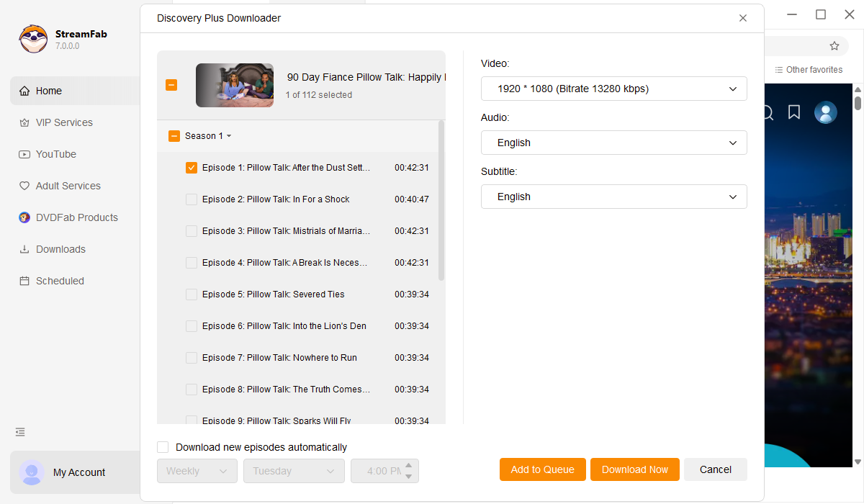This screenshot has width=864, height=504.
Task: Select the DVDFab Products icon
Action: click(x=24, y=217)
